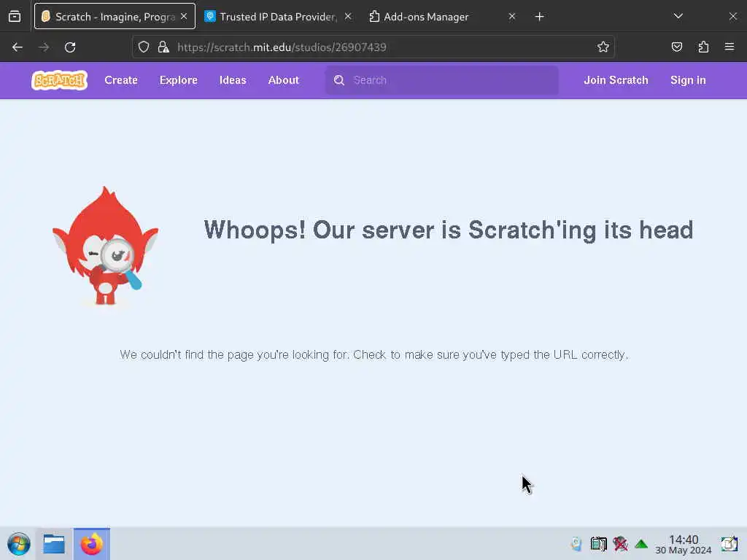Image resolution: width=747 pixels, height=560 pixels.
Task: Close the Trusted IP Data Provider tab
Action: click(x=348, y=16)
